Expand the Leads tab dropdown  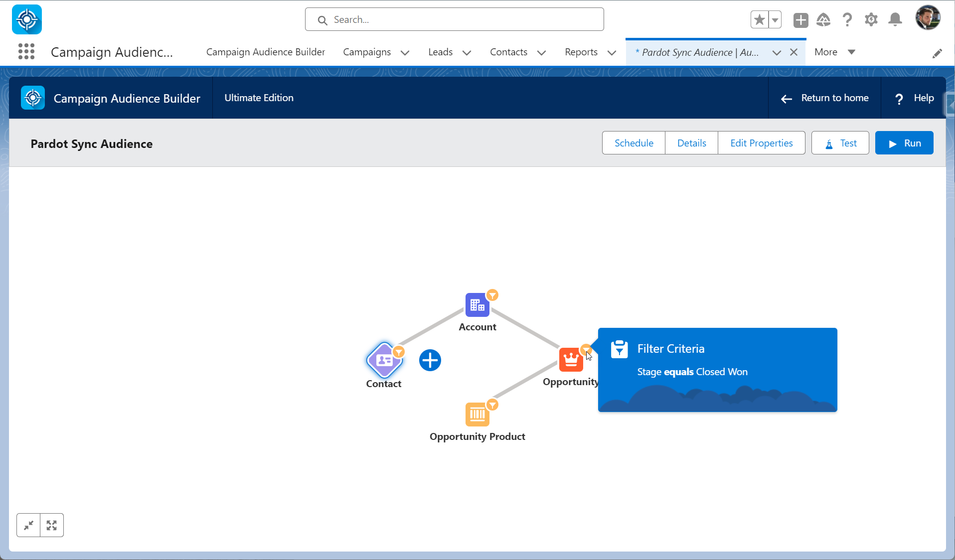point(467,53)
